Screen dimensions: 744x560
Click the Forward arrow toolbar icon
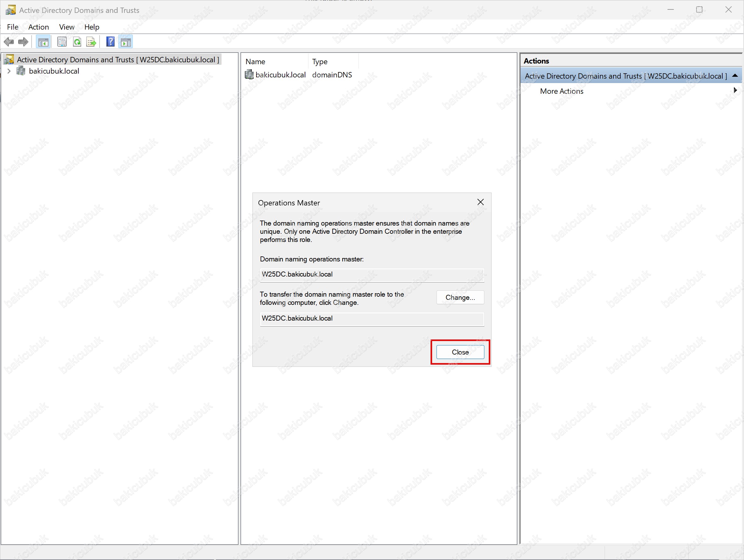tap(23, 42)
